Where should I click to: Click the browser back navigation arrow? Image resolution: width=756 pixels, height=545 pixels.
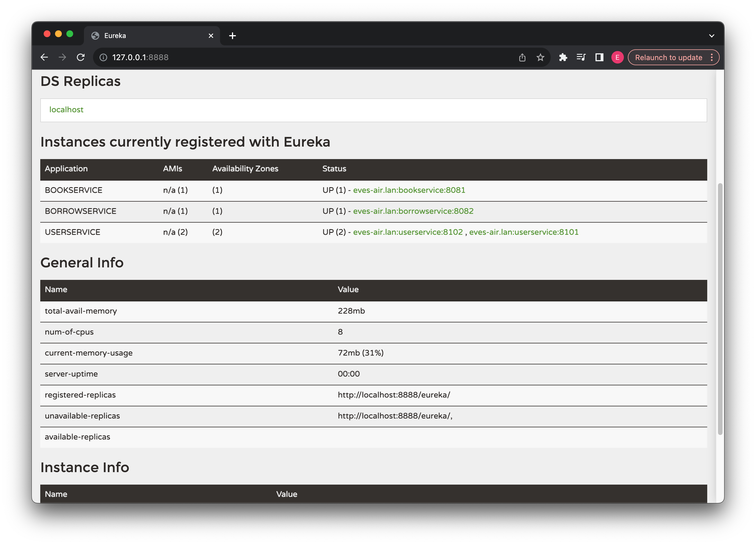tap(45, 57)
